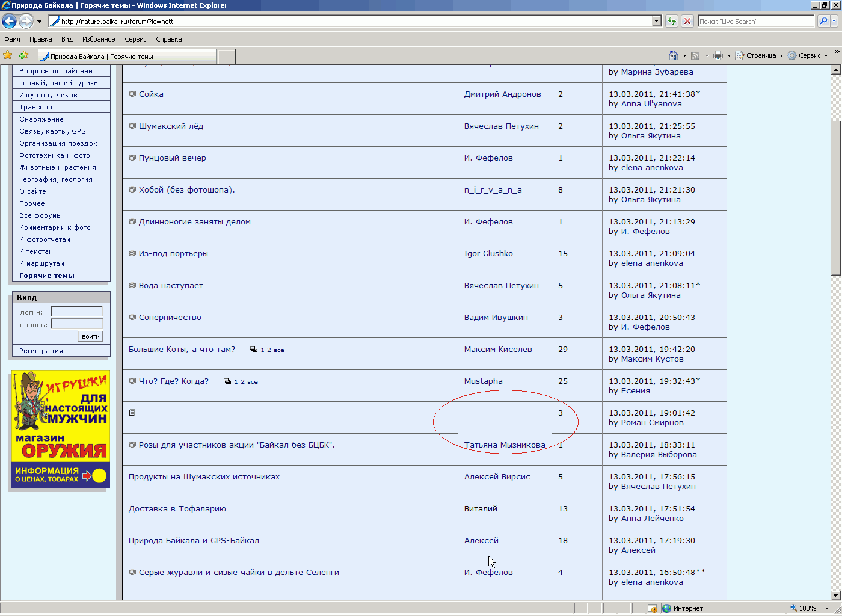Screen dimensions: 842x616
Task: Run search with the magnifier icon
Action: [x=823, y=21]
